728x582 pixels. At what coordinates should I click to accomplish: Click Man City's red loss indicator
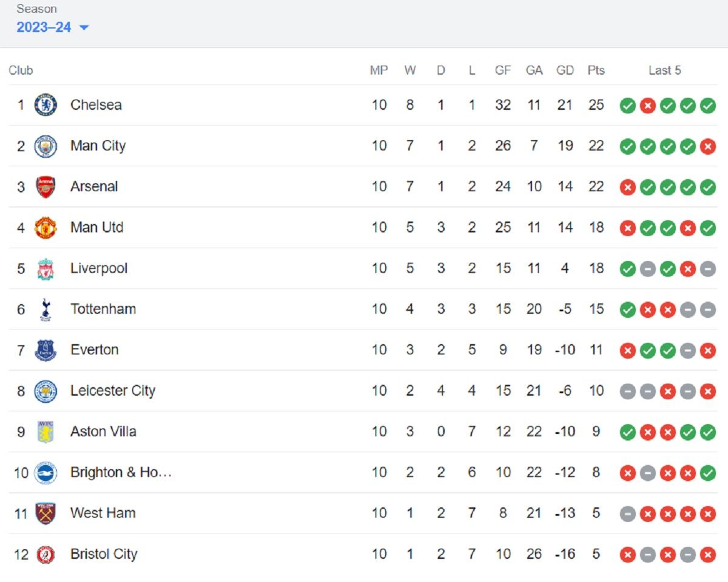(x=707, y=146)
